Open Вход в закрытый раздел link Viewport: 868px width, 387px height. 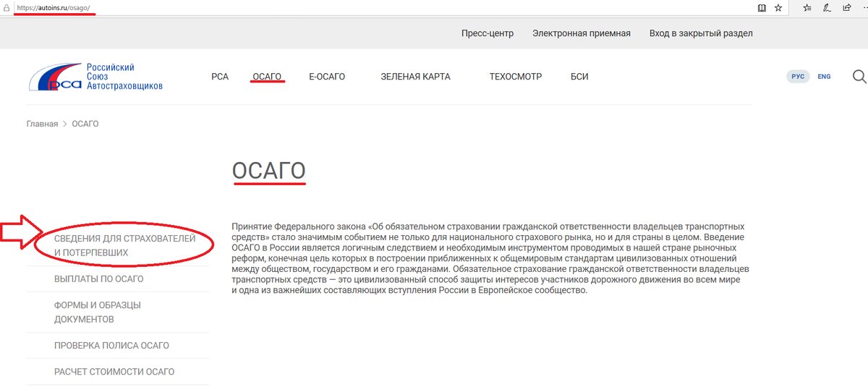[x=701, y=33]
